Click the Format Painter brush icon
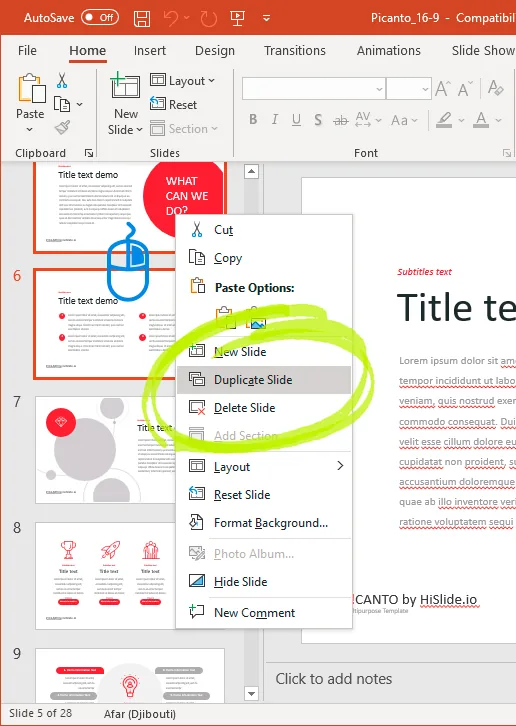The width and height of the screenshot is (516, 726). pos(63,128)
